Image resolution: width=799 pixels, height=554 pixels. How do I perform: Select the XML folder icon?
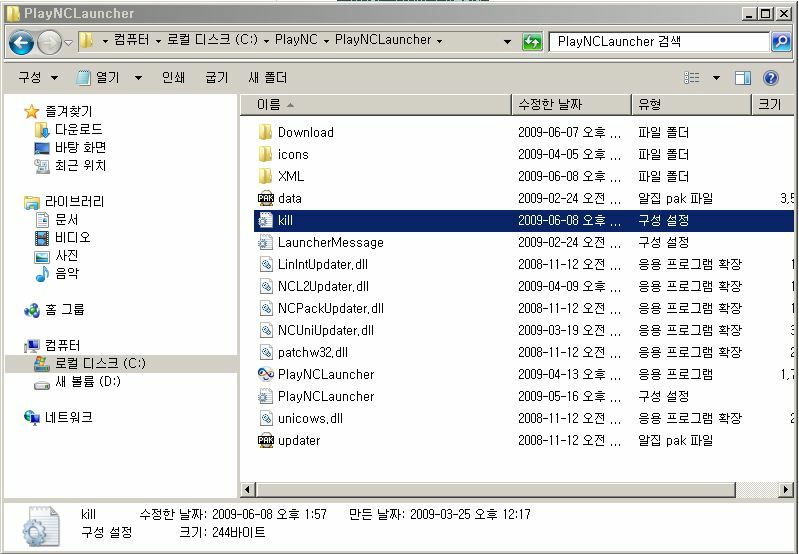coord(265,176)
